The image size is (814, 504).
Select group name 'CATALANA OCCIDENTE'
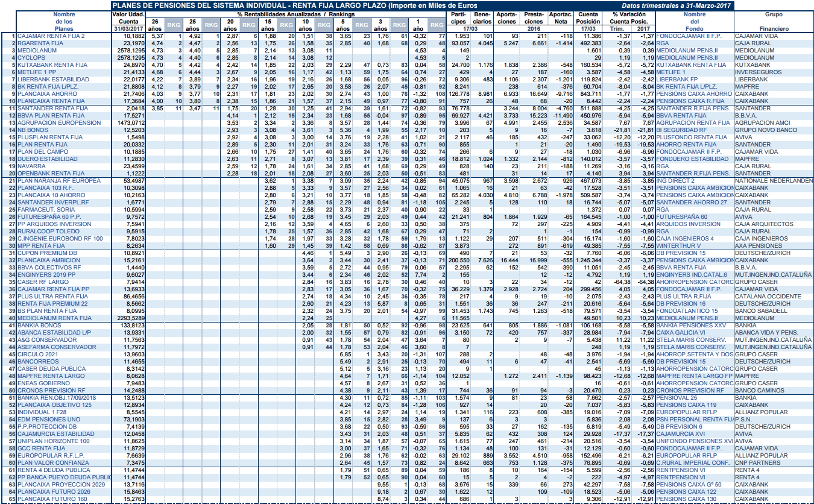[x=766, y=297]
